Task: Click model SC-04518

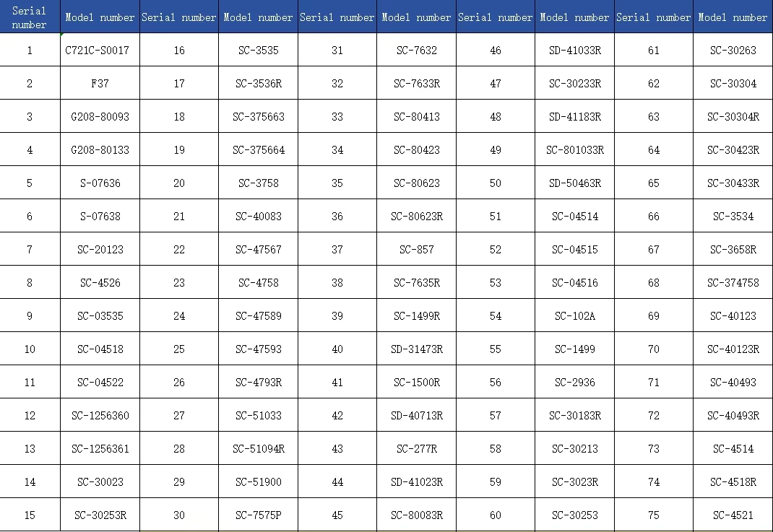Action: pos(100,349)
